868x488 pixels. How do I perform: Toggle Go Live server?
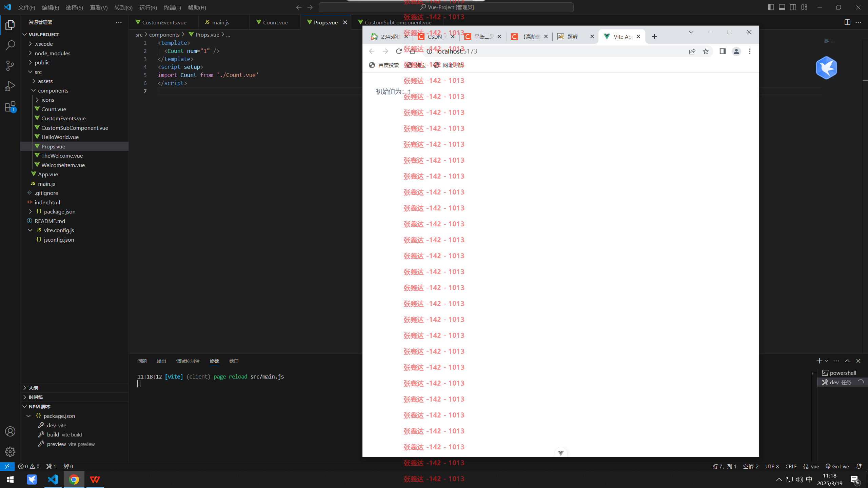point(837,466)
